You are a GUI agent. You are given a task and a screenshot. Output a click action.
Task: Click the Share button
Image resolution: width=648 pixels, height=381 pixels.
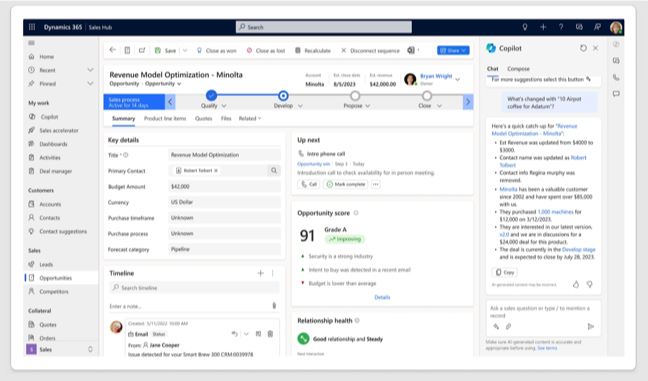pos(453,50)
